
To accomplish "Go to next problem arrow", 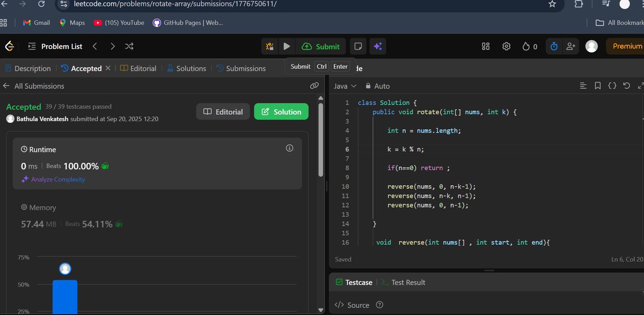I will tap(112, 46).
